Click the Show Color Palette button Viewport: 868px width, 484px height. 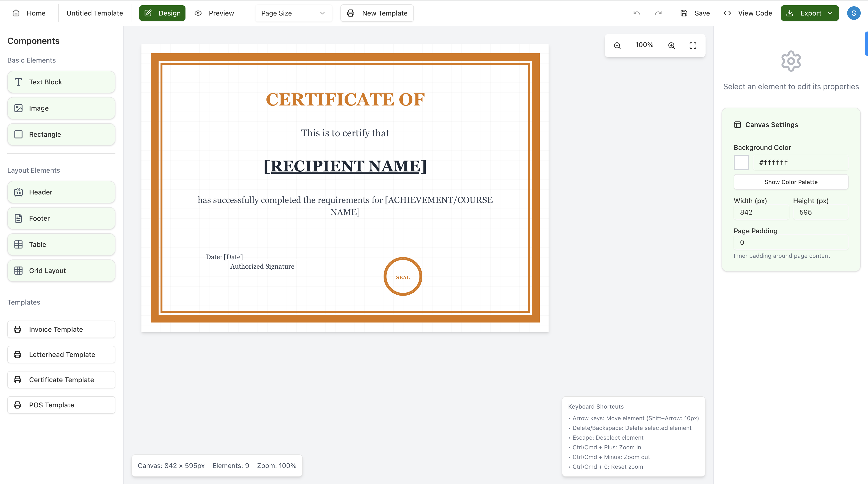[x=791, y=182]
